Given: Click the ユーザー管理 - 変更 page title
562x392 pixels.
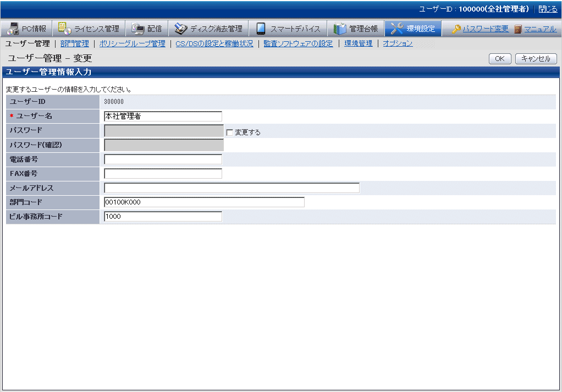Looking at the screenshot, I should tap(50, 58).
